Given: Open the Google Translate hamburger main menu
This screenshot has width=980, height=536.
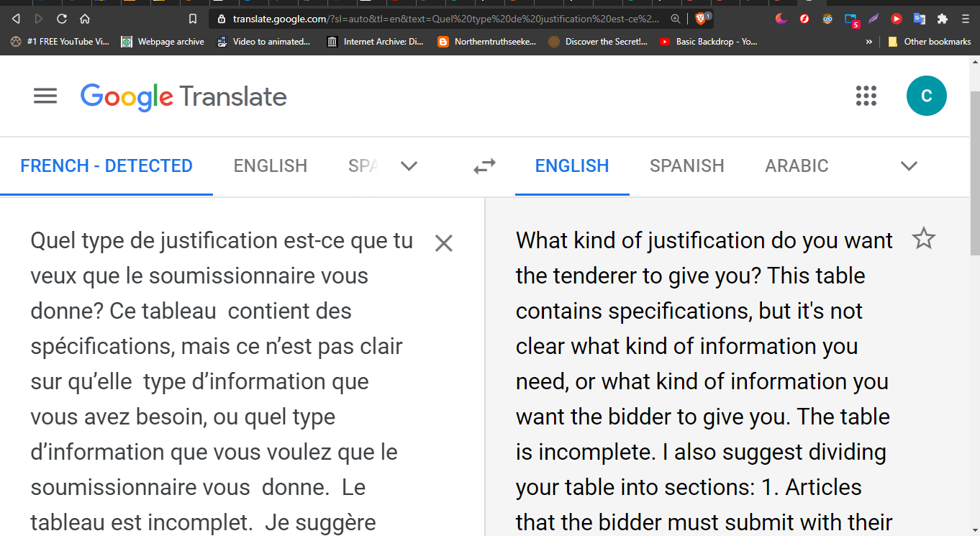Looking at the screenshot, I should 45,96.
